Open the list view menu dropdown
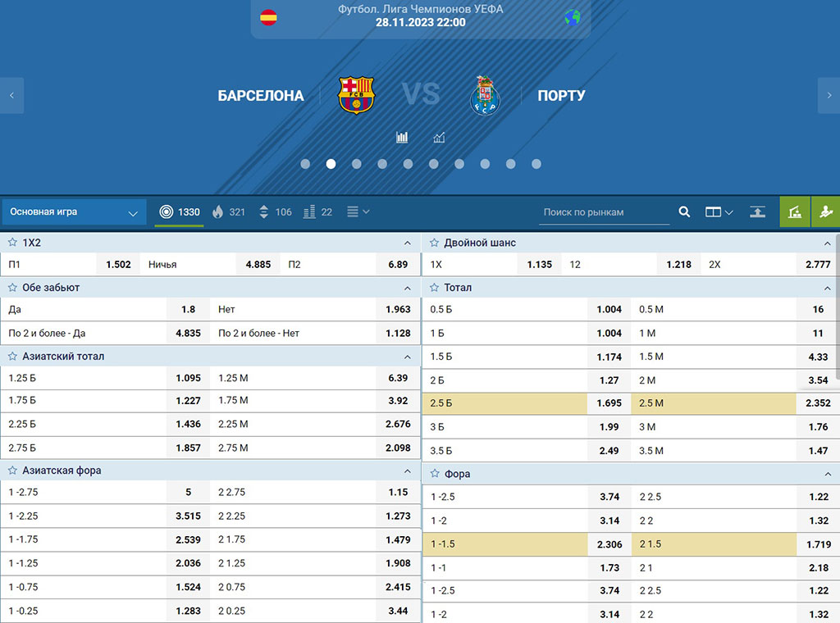Viewport: 840px width, 623px height. (358, 212)
